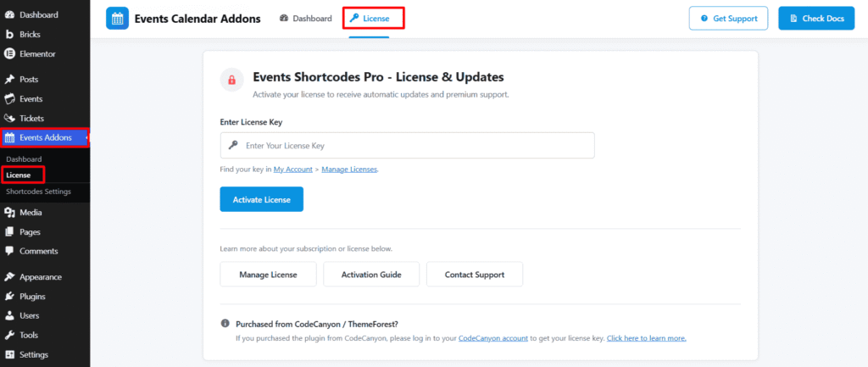Open the Dashboard tab in header

306,19
